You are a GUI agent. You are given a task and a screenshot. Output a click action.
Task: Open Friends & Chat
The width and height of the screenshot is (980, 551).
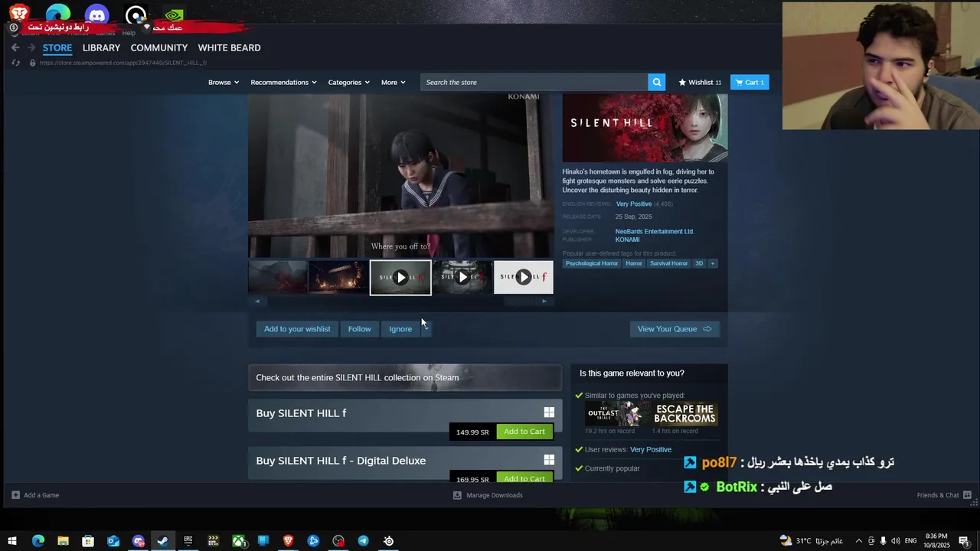pyautogui.click(x=944, y=495)
